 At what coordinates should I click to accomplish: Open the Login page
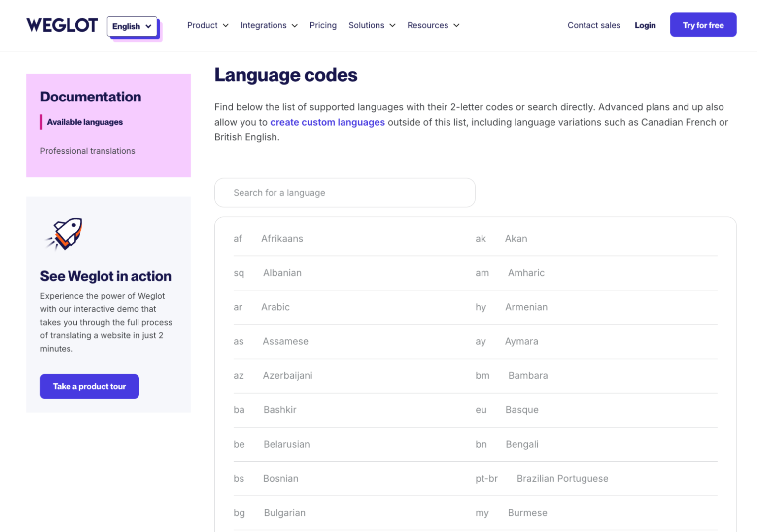pos(645,25)
